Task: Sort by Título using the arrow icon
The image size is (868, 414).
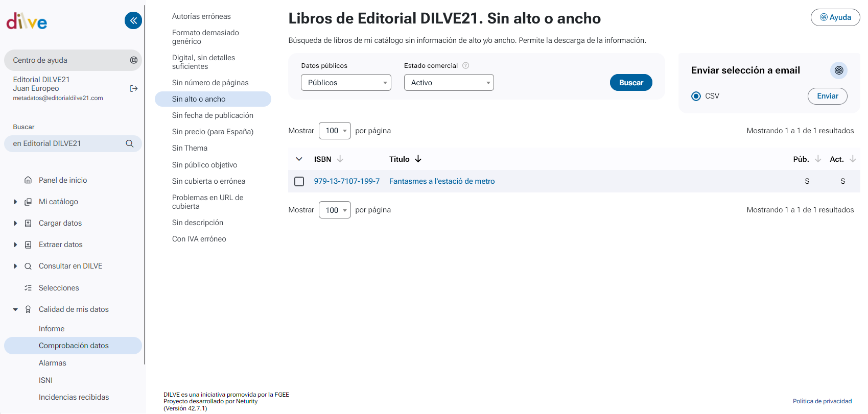Action: [418, 159]
